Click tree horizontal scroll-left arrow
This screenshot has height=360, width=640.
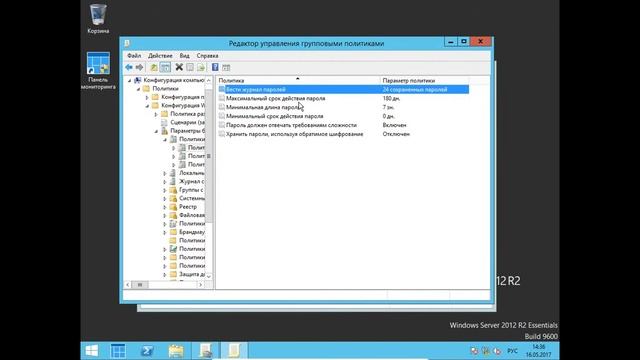click(128, 285)
